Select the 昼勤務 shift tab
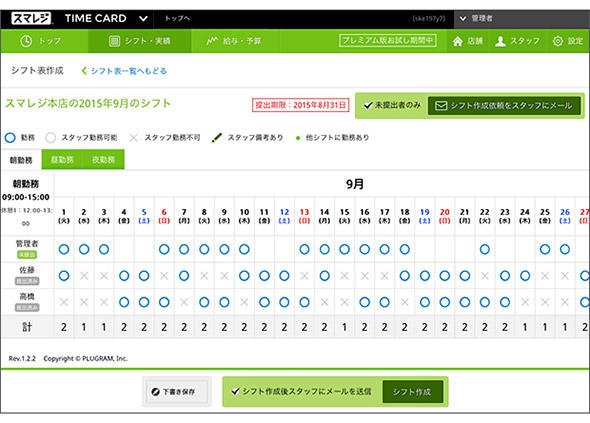The image size is (590, 423). (62, 160)
